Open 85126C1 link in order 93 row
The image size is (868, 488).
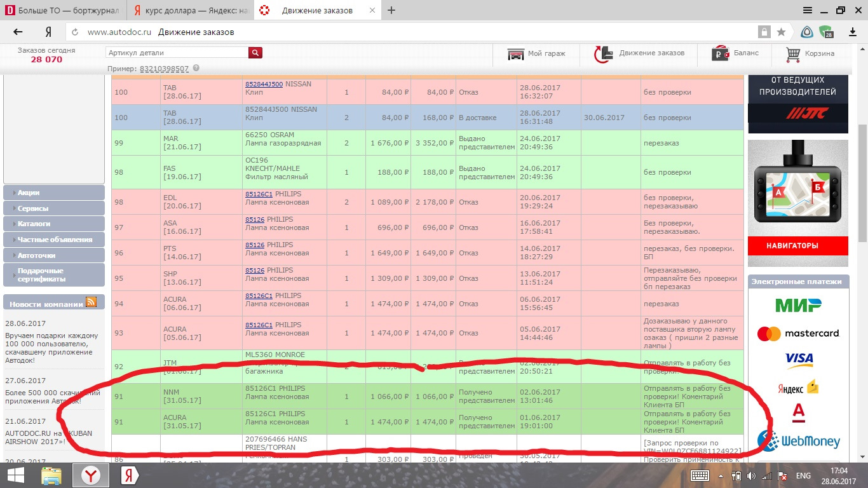click(x=259, y=325)
